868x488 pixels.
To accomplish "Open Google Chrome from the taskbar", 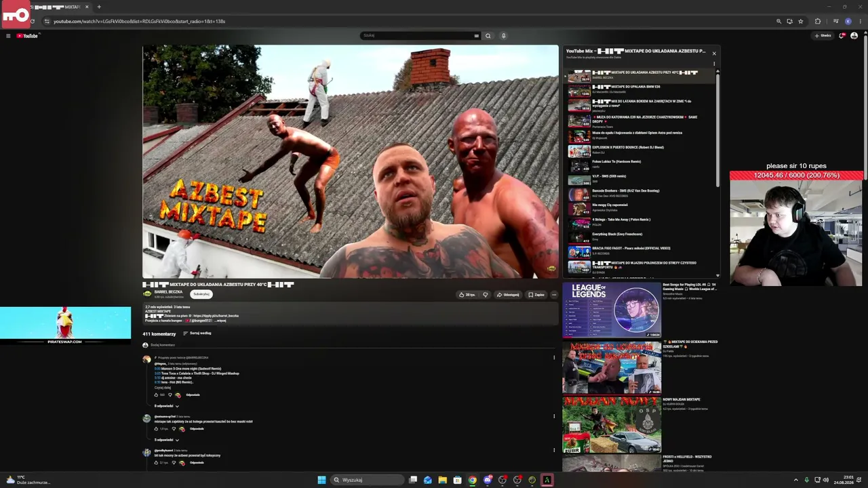I will [x=472, y=480].
